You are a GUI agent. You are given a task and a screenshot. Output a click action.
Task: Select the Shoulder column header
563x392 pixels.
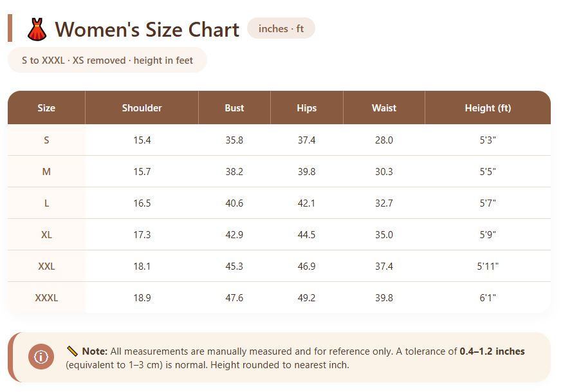pos(142,108)
